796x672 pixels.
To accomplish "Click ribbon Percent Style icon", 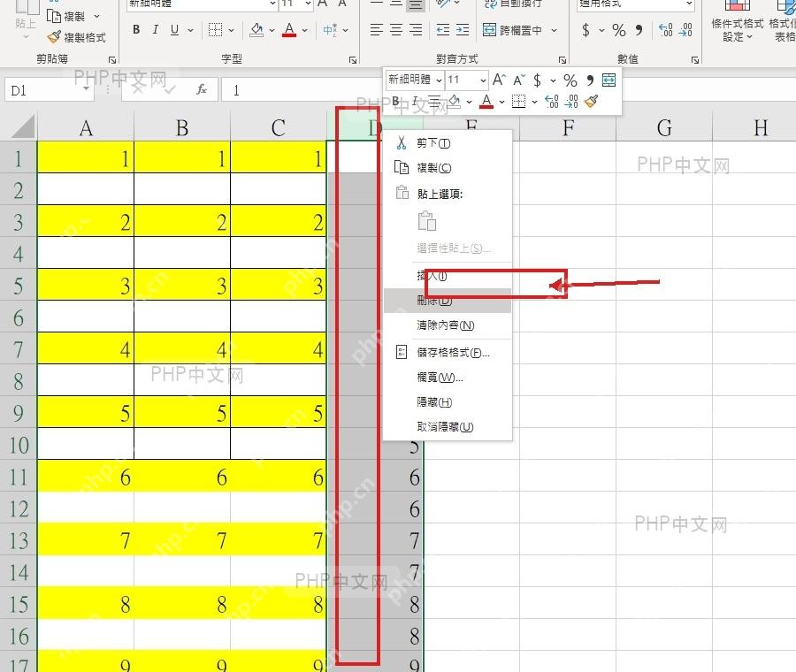I will click(619, 30).
